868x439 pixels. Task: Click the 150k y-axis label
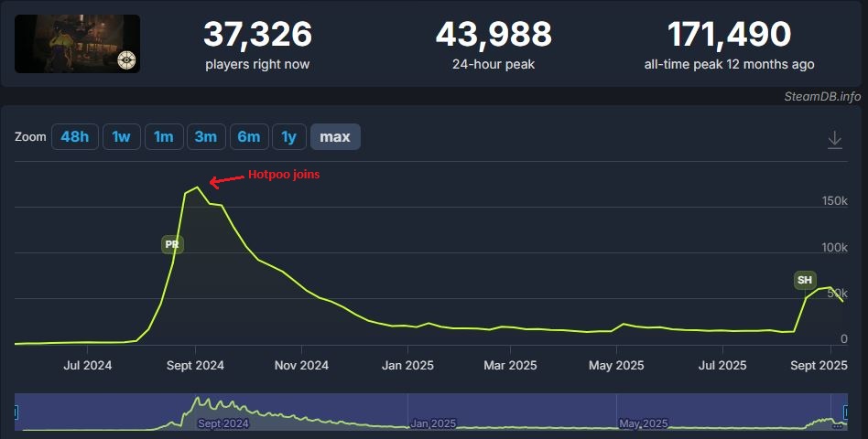coord(834,200)
